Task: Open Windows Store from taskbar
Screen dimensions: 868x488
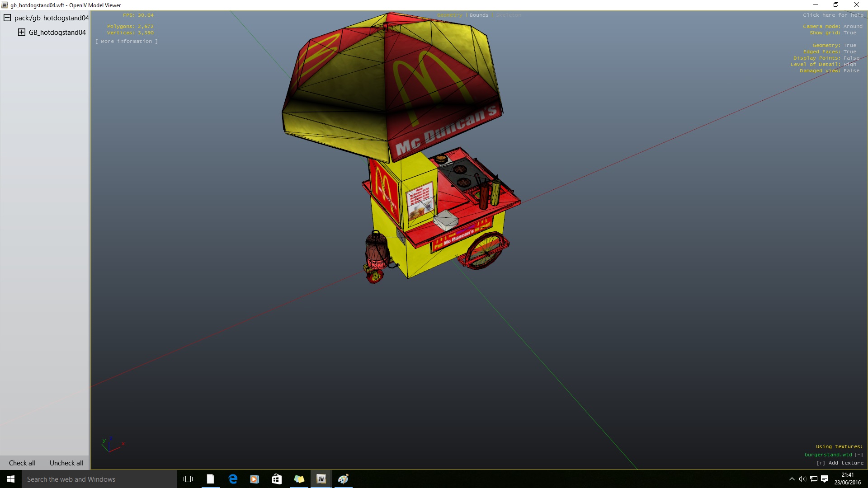Action: [x=277, y=479]
